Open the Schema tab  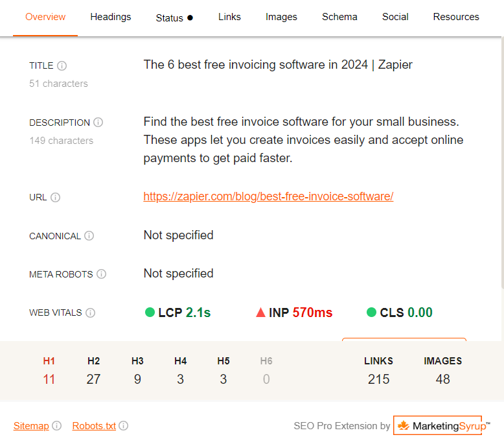tap(339, 17)
